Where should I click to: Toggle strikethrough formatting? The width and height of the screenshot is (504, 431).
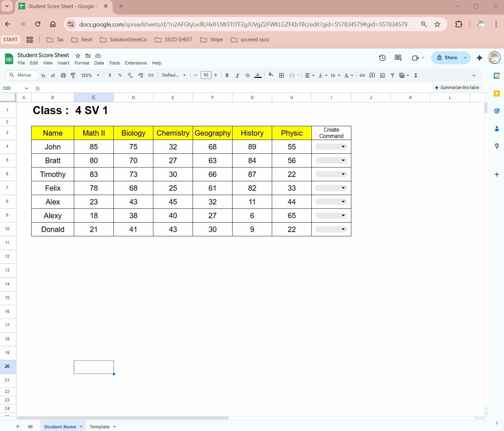(x=248, y=75)
